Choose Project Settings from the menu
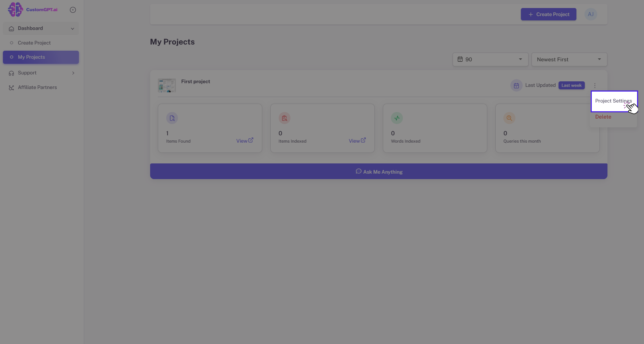 (x=614, y=101)
